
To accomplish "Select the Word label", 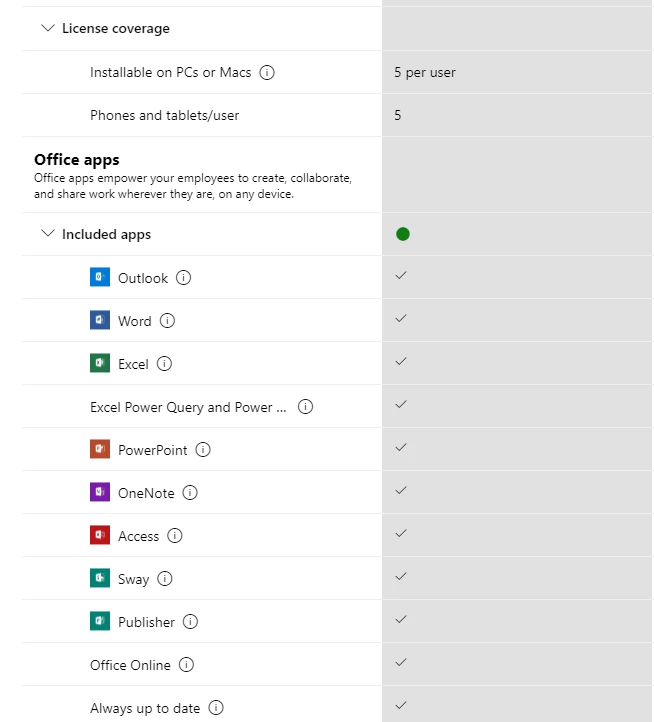I will (x=134, y=321).
